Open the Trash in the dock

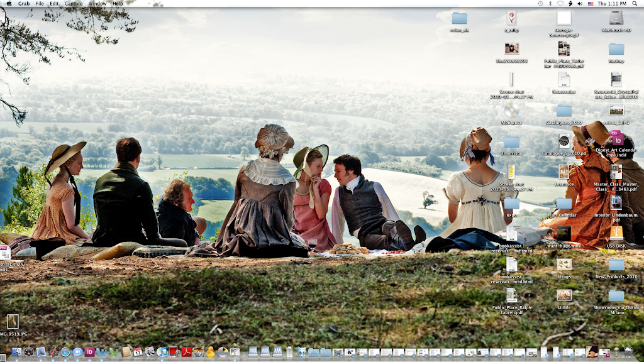[628, 352]
